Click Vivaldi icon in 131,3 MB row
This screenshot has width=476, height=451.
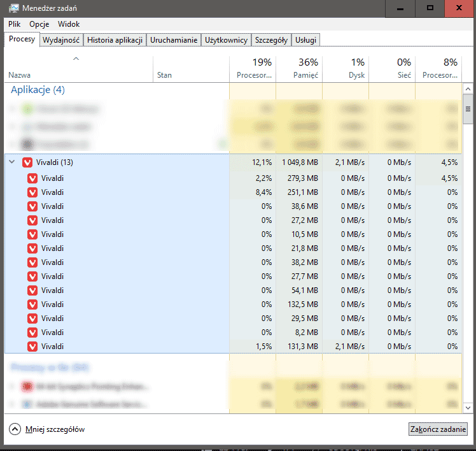[x=32, y=347]
